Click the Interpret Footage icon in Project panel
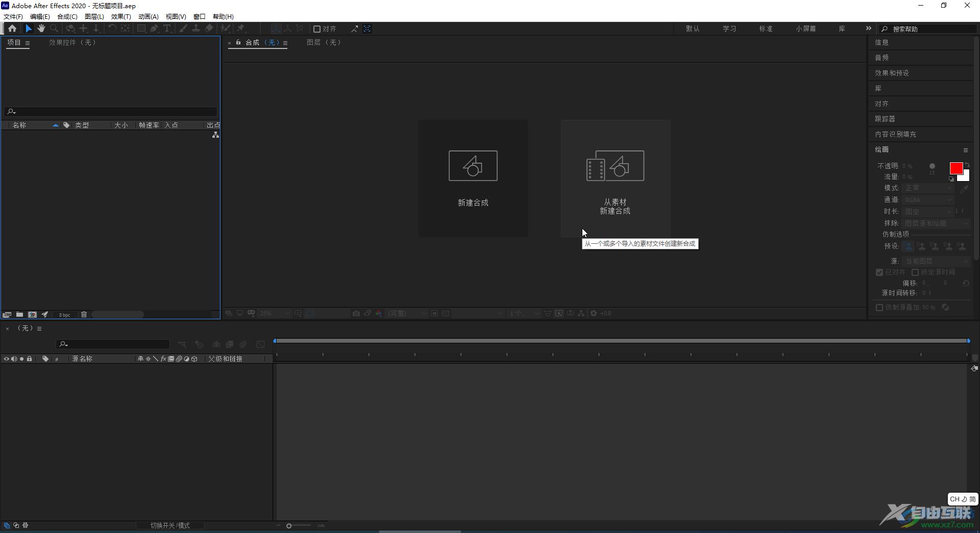980x533 pixels. pyautogui.click(x=7, y=315)
